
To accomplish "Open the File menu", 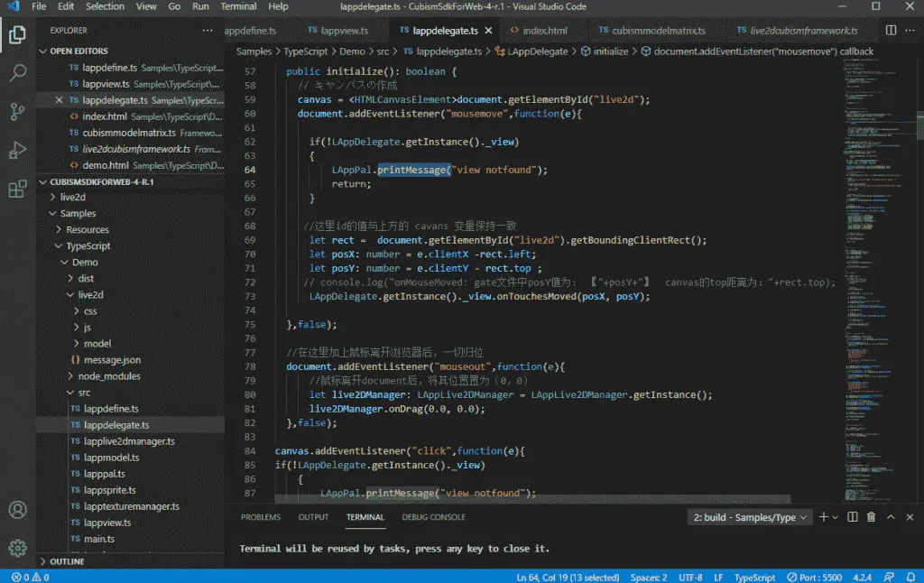I will point(39,6).
